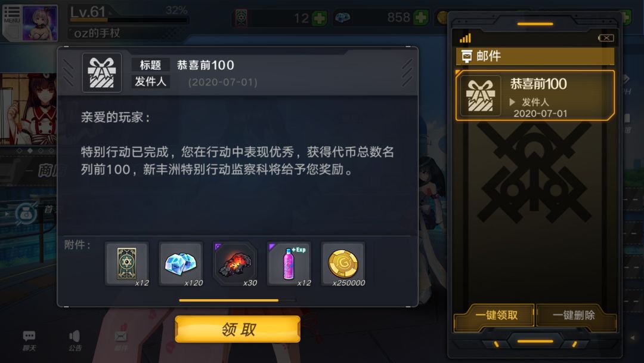
Task: Close the mail phone panel
Action: pyautogui.click(x=606, y=38)
